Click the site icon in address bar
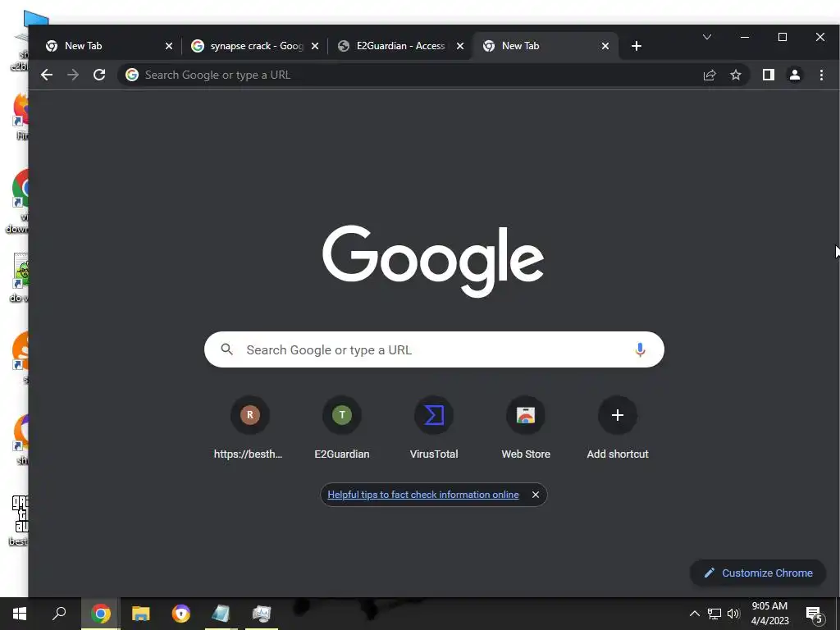 132,75
